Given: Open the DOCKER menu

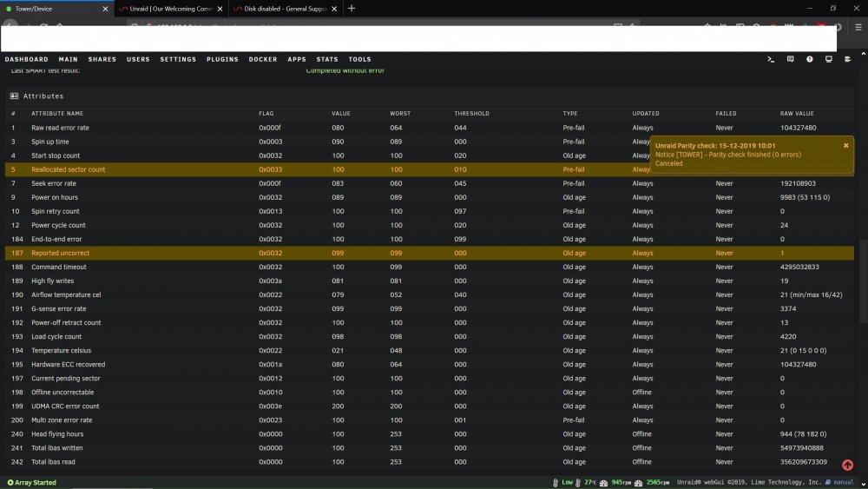Looking at the screenshot, I should [x=263, y=59].
